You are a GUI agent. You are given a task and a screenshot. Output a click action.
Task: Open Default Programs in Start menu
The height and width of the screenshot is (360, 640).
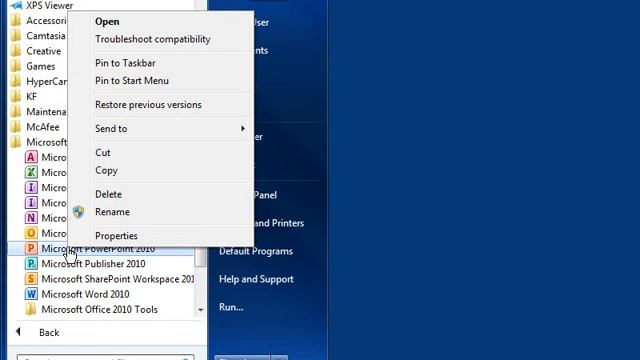coord(256,251)
